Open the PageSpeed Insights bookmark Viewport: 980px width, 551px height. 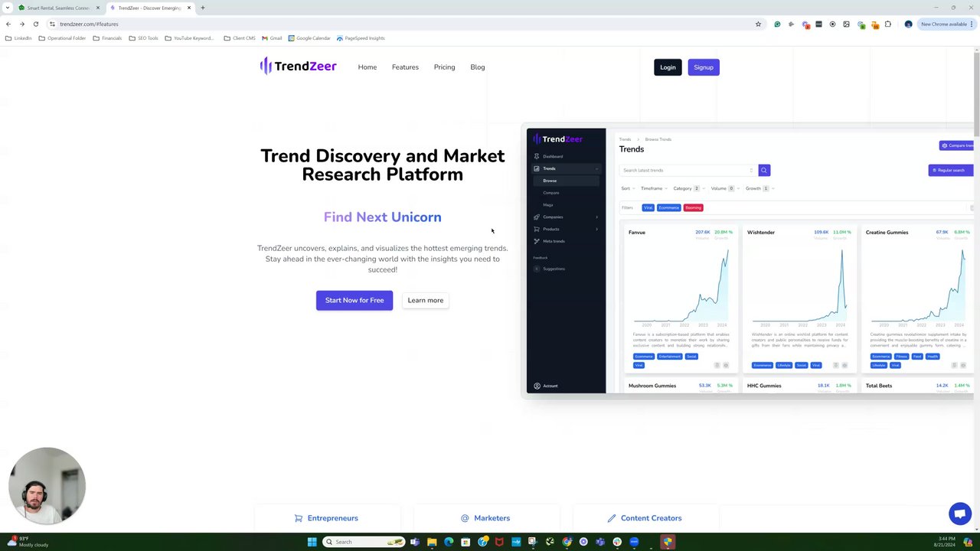361,38
